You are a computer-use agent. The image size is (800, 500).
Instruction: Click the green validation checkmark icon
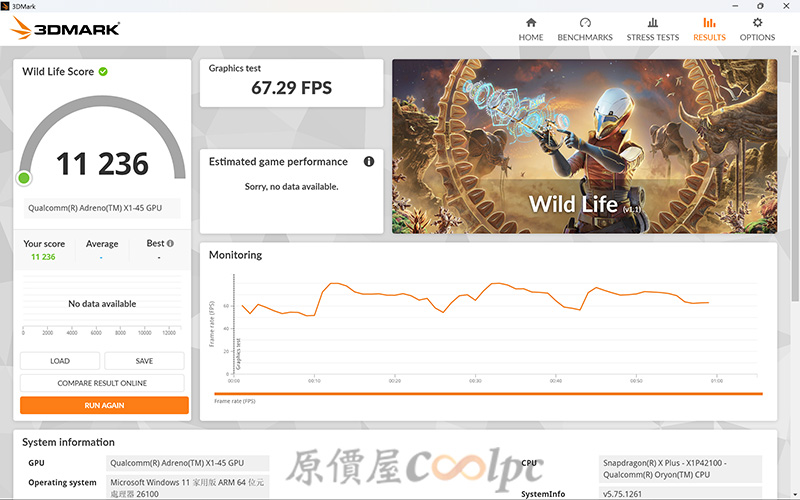point(103,71)
